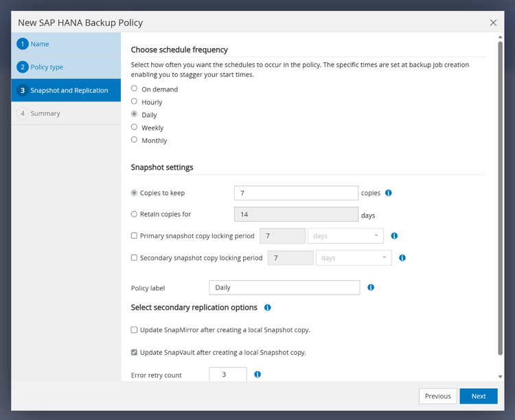Choose the Copies to keep option

134,193
